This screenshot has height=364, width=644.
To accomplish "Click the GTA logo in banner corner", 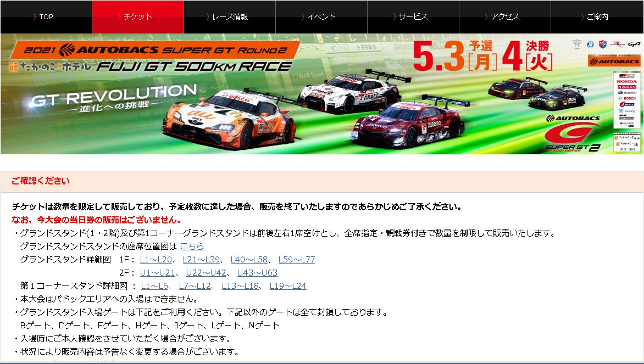I will (634, 44).
